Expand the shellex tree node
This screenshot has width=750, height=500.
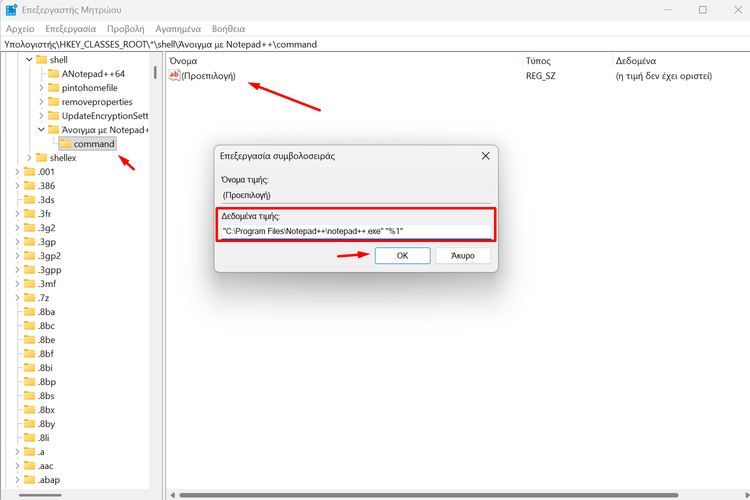click(x=29, y=158)
